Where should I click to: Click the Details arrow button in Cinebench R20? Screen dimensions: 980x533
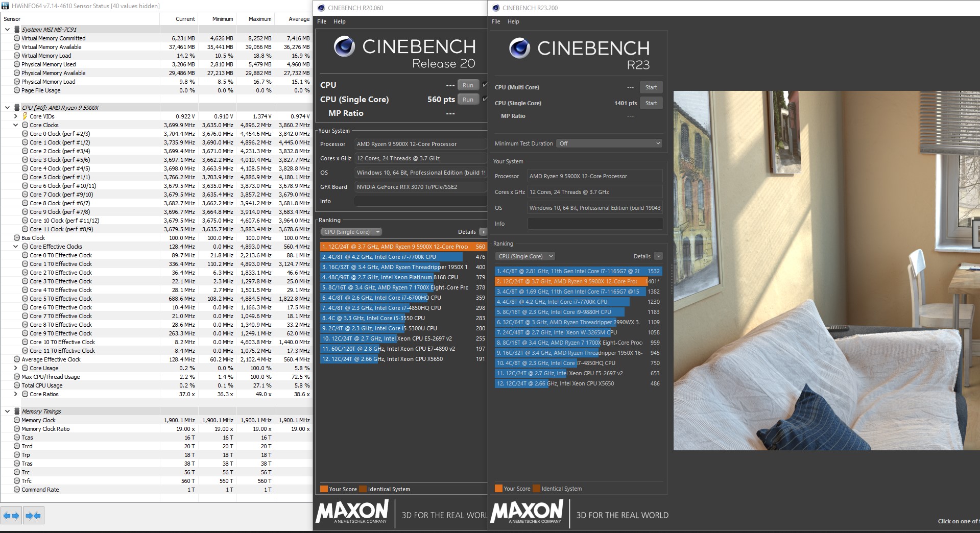pos(483,232)
